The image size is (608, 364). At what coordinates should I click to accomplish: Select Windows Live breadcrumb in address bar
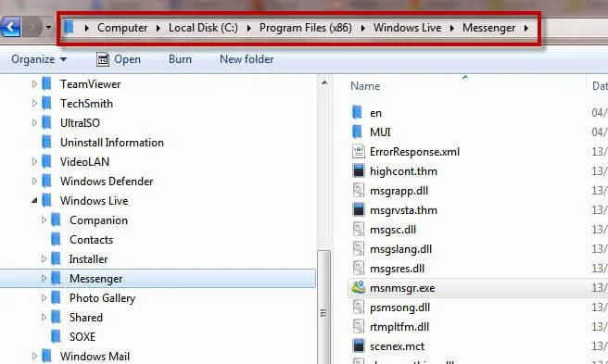(407, 28)
